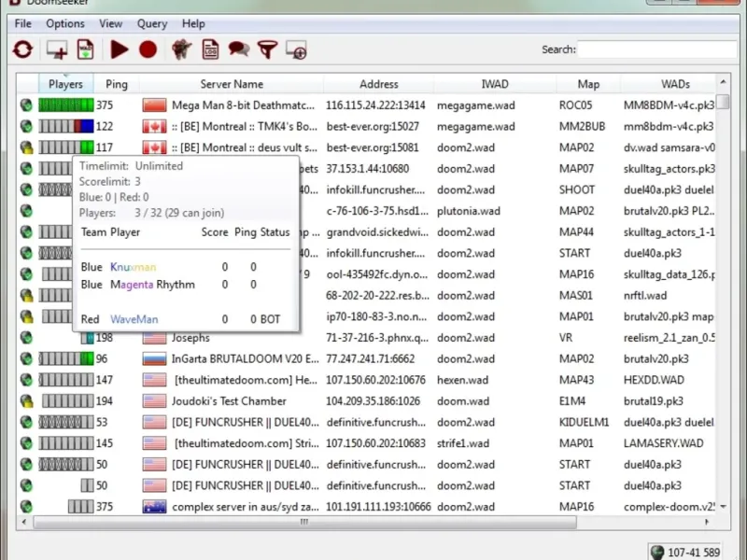Click the globe icon on Josephs server row
The width and height of the screenshot is (747, 560).
pyautogui.click(x=26, y=338)
